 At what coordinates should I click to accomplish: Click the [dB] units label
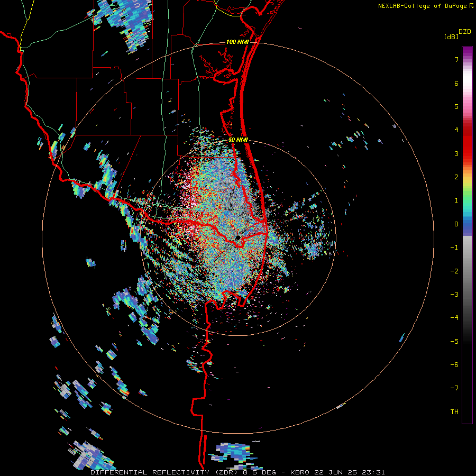coord(451,36)
